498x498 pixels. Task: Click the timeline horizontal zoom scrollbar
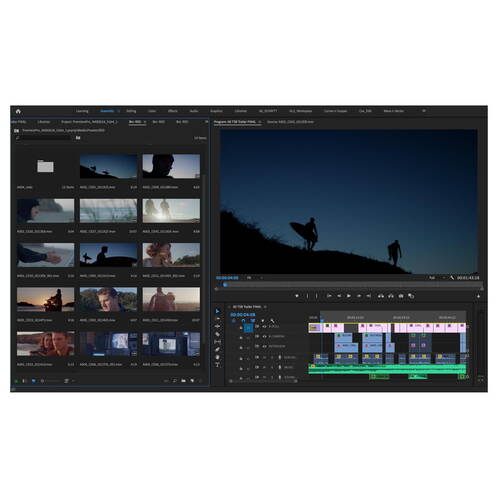click(263, 381)
